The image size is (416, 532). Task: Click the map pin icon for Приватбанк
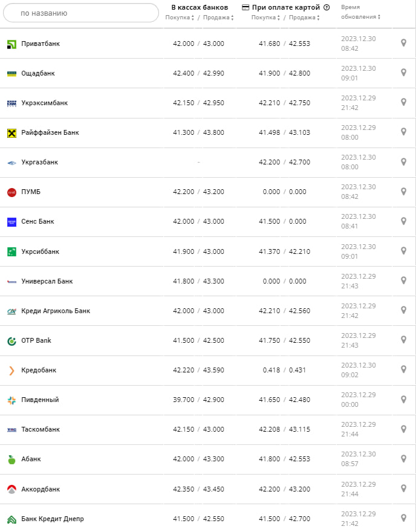403,43
